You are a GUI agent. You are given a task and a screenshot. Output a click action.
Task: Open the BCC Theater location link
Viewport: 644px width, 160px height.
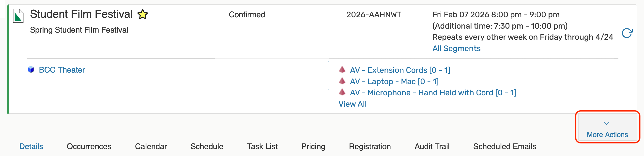coord(62,70)
